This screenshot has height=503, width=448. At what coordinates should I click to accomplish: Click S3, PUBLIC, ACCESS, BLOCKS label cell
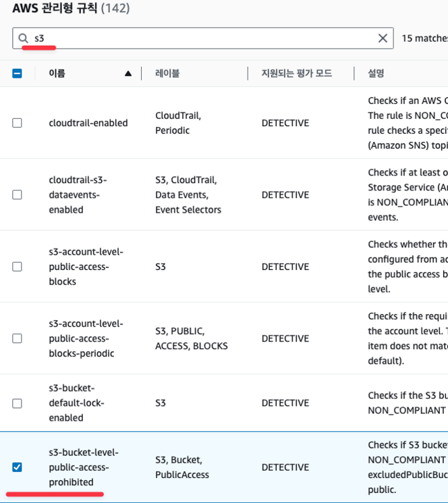point(192,338)
